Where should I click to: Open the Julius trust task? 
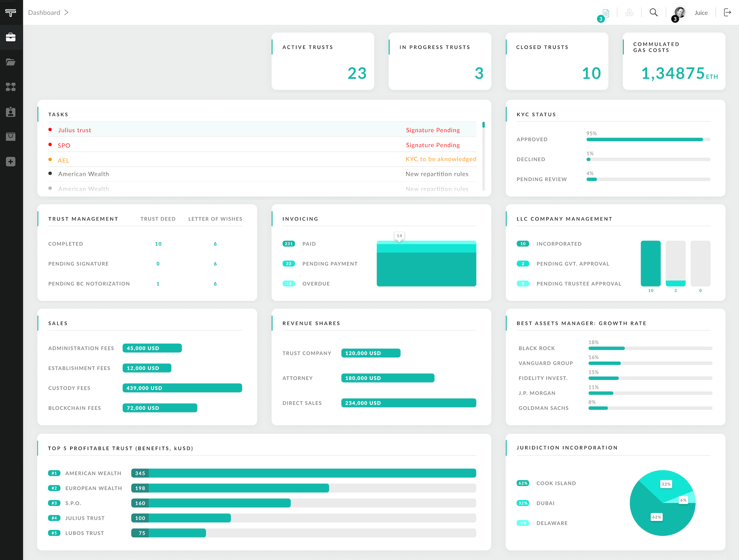click(74, 130)
